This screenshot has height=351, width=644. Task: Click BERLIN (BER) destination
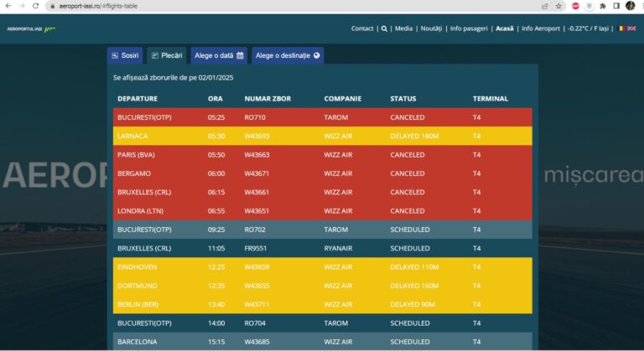pos(138,304)
